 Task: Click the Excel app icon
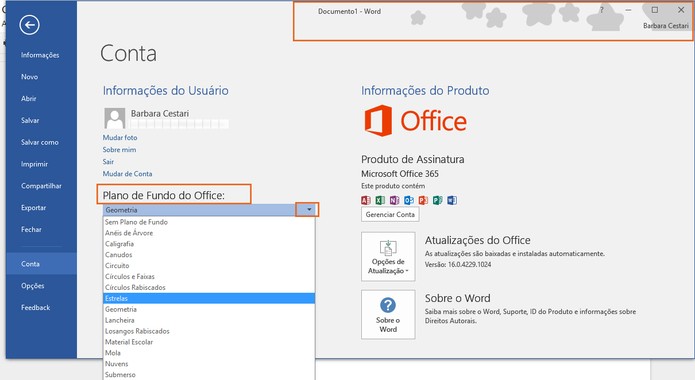point(380,200)
